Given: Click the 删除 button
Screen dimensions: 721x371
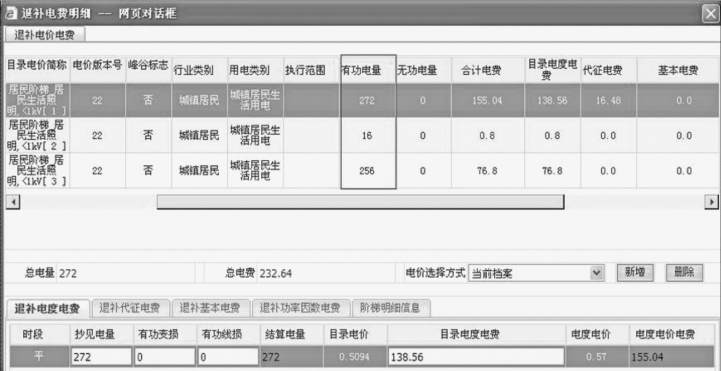Looking at the screenshot, I should [685, 273].
